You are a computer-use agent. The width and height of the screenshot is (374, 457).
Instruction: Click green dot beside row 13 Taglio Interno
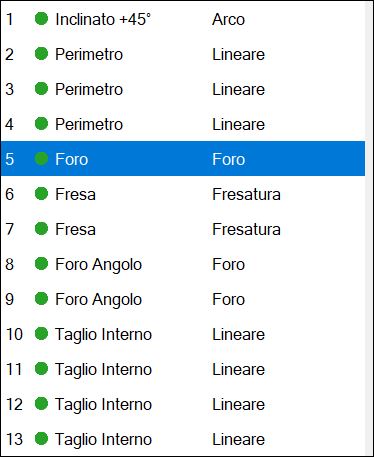[x=41, y=439]
